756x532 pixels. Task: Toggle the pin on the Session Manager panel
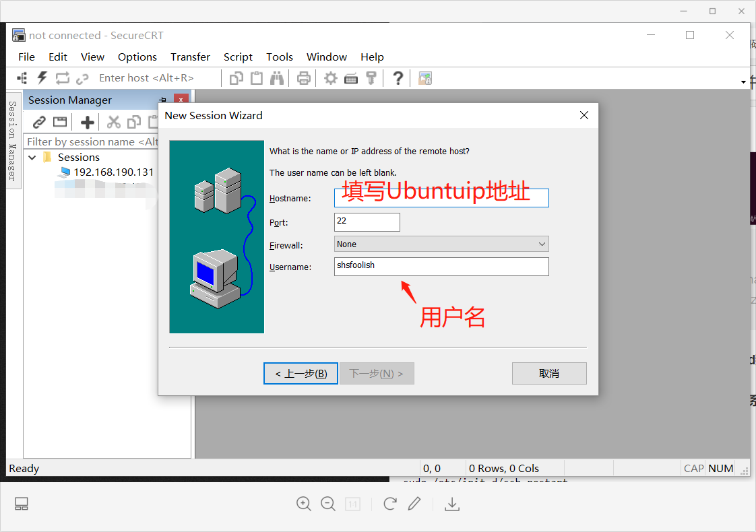tap(162, 99)
